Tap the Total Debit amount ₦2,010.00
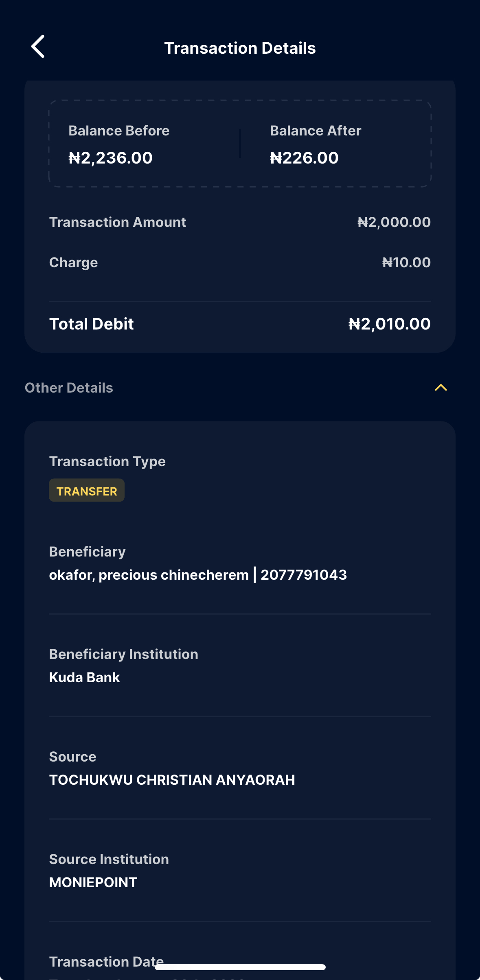480x980 pixels. coord(389,324)
